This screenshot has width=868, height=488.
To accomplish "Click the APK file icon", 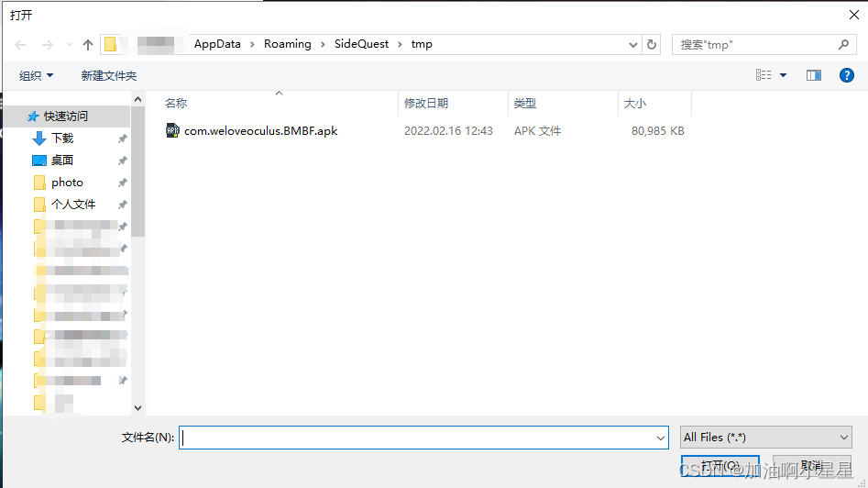I will [172, 131].
